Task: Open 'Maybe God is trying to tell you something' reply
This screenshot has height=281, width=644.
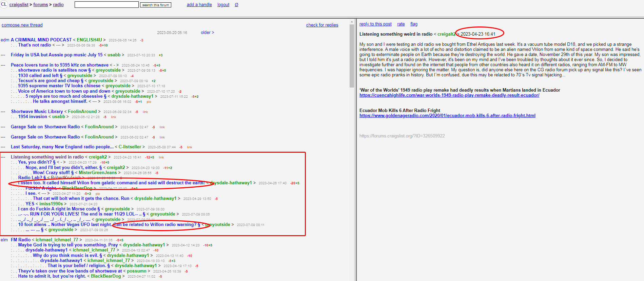Action: (68, 245)
